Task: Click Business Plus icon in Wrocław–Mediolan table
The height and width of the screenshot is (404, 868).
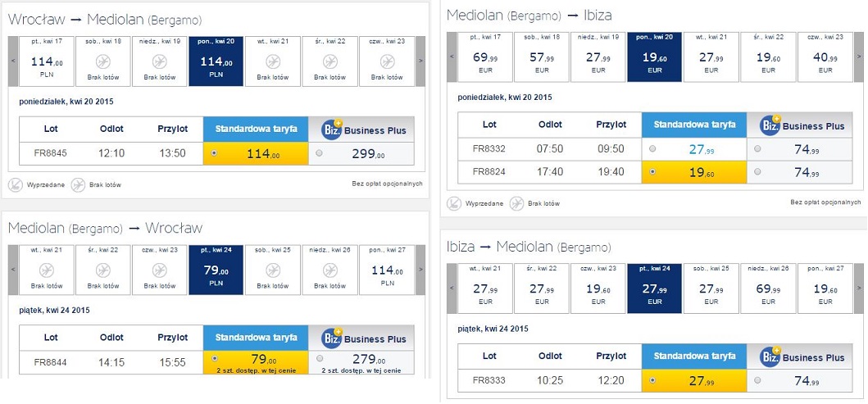Action: click(x=331, y=129)
